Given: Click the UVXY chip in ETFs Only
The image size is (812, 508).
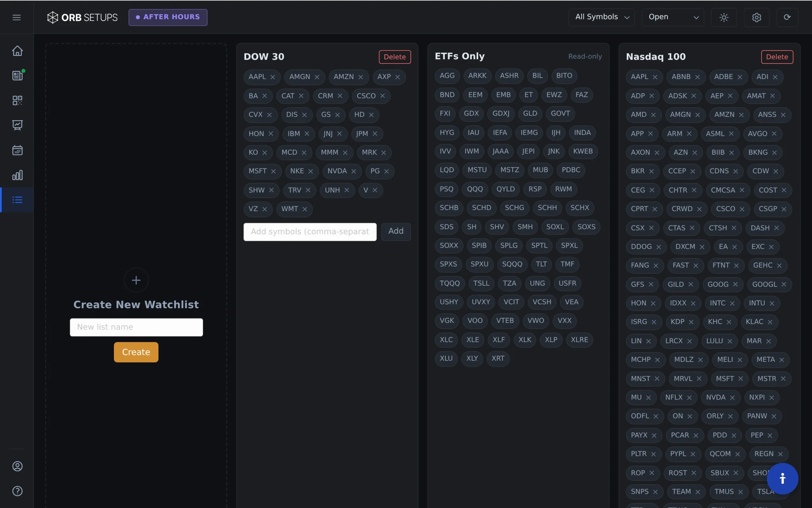Looking at the screenshot, I should (481, 302).
